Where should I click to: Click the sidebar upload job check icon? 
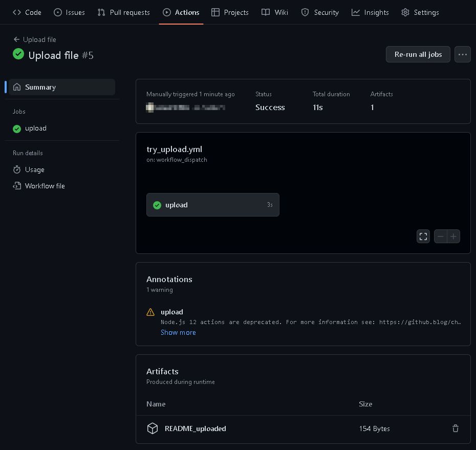pos(17,128)
